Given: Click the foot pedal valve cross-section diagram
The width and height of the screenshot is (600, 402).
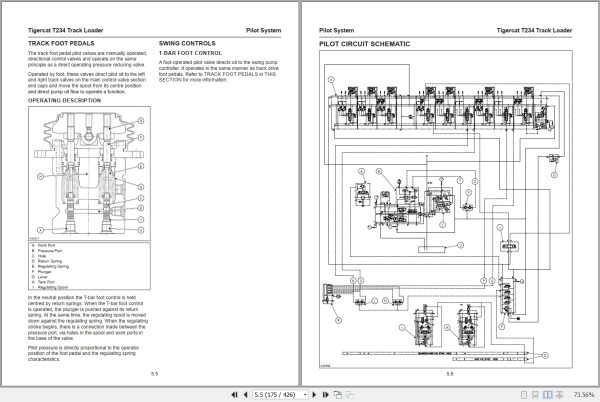Looking at the screenshot, I should [x=89, y=173].
